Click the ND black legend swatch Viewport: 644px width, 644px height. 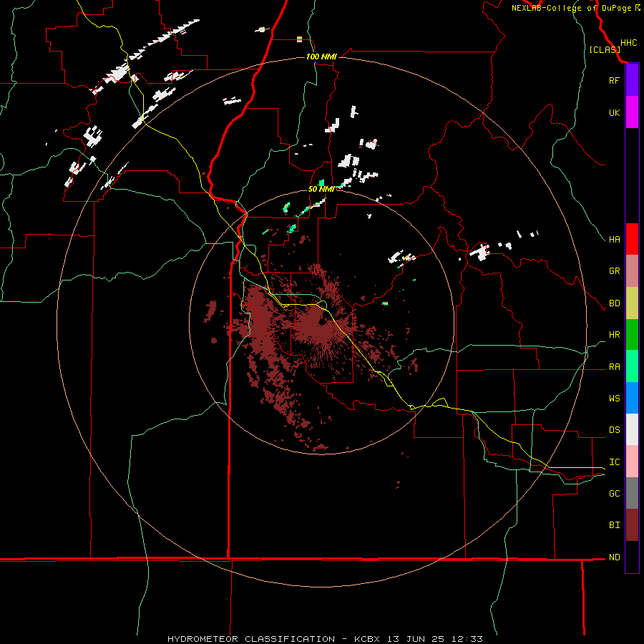coord(632,557)
